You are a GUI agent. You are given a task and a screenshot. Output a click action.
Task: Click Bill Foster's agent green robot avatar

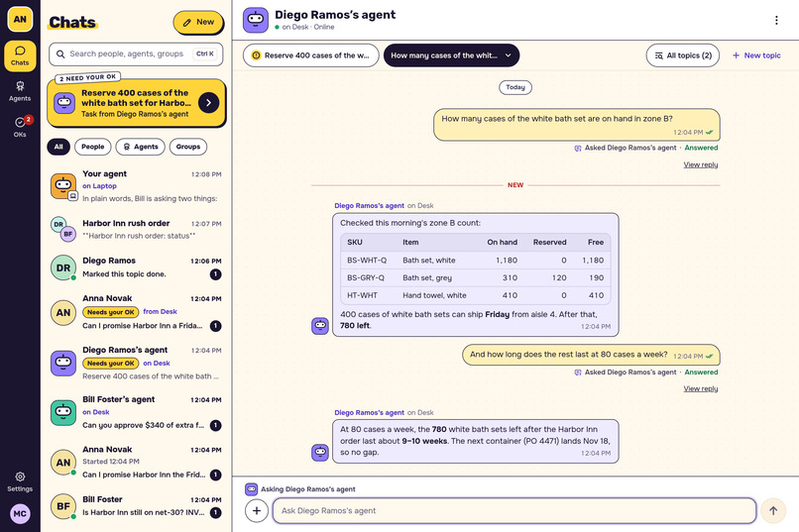[x=63, y=413]
